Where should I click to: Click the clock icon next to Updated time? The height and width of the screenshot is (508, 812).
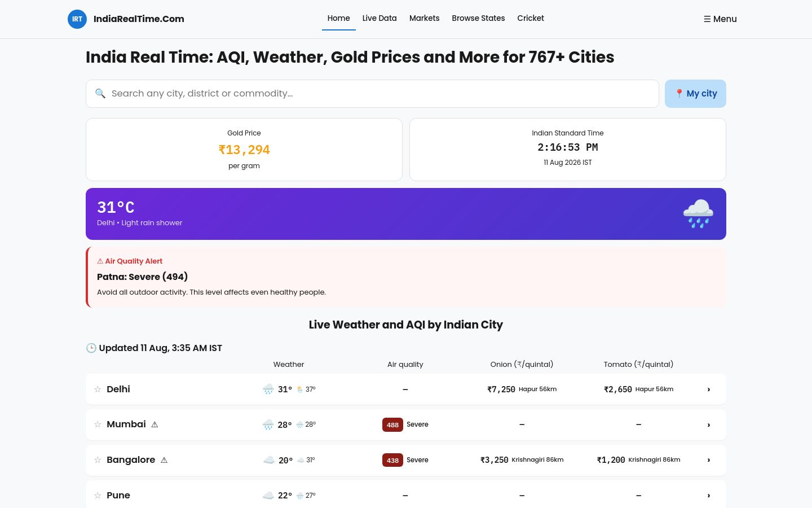pyautogui.click(x=91, y=348)
